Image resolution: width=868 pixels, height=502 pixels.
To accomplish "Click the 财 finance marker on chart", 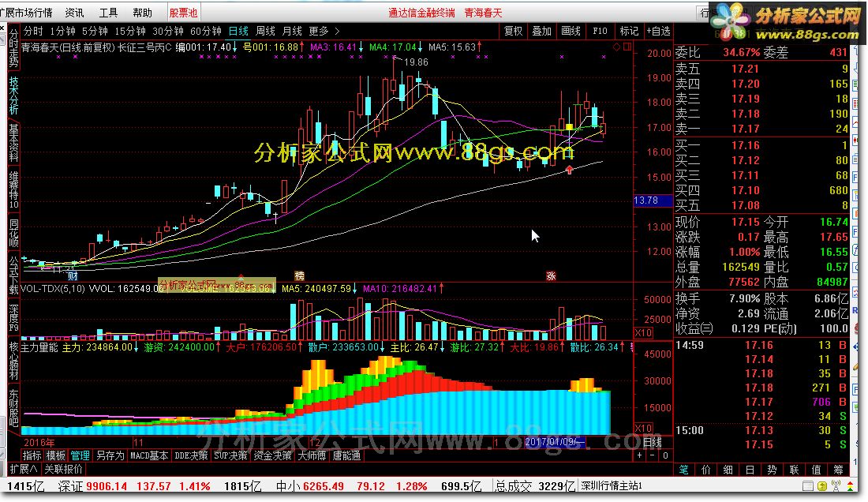I will click(72, 275).
